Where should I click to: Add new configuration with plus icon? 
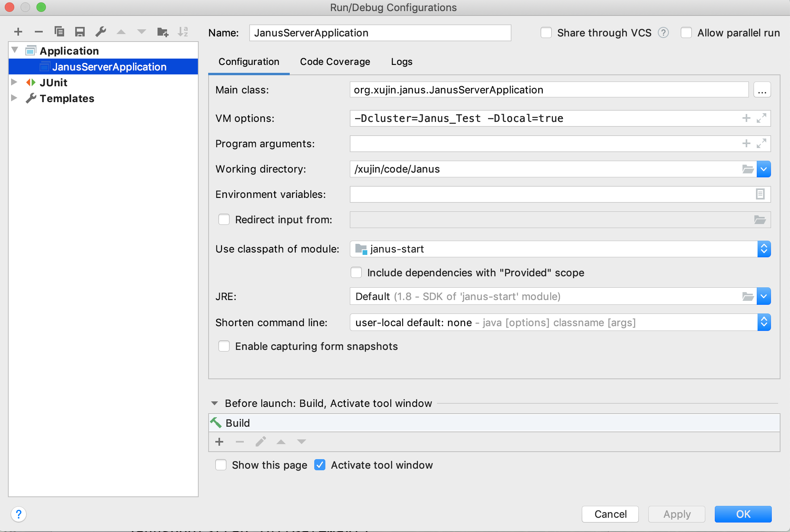(x=18, y=32)
